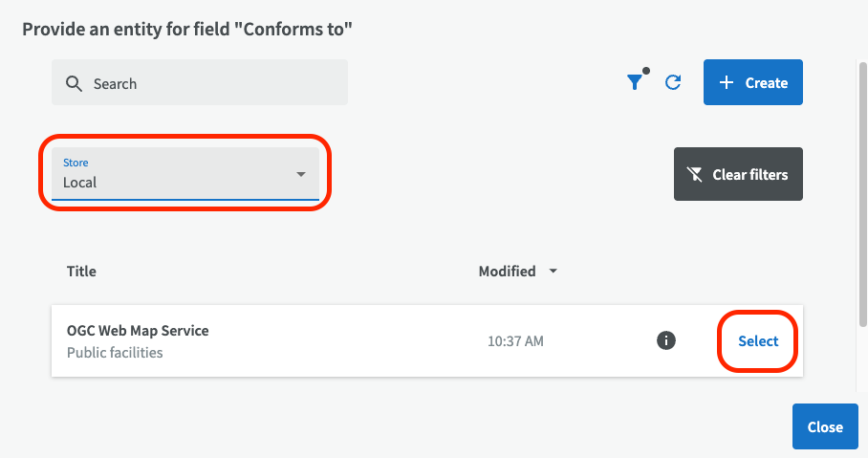Viewport: 868px width, 458px height.
Task: Select the OGC Web Map Service entity
Action: 758,341
